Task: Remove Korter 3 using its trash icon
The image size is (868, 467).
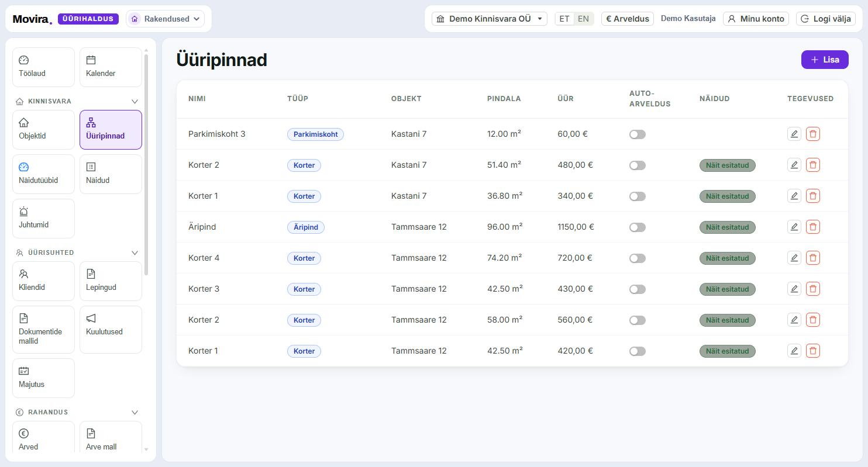Action: (x=812, y=289)
